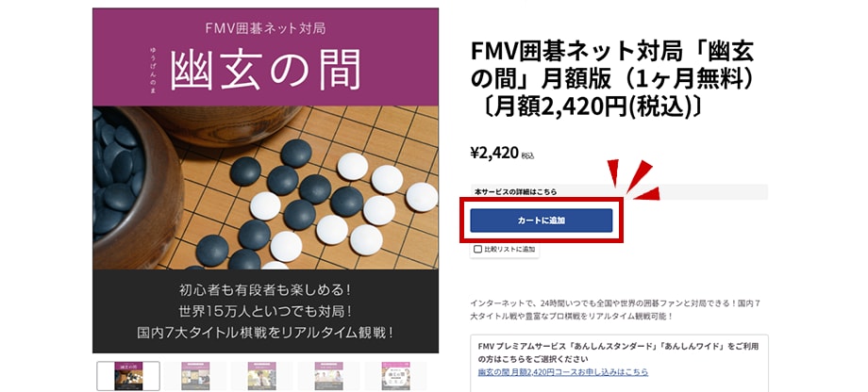Viewport: 868px width, 392px height.
Task: Select the first thumbnail showing Go stones
Action: pyautogui.click(x=128, y=376)
